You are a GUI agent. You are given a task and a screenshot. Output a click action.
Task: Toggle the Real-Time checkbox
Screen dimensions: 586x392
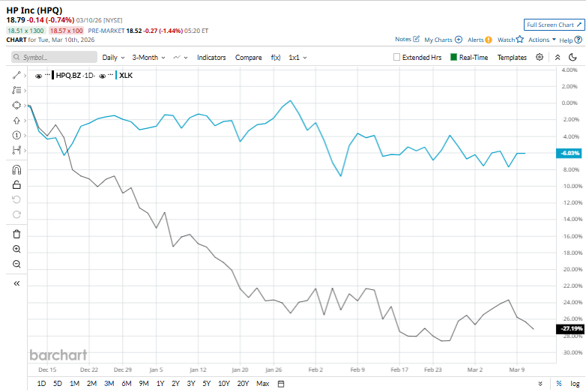point(453,58)
